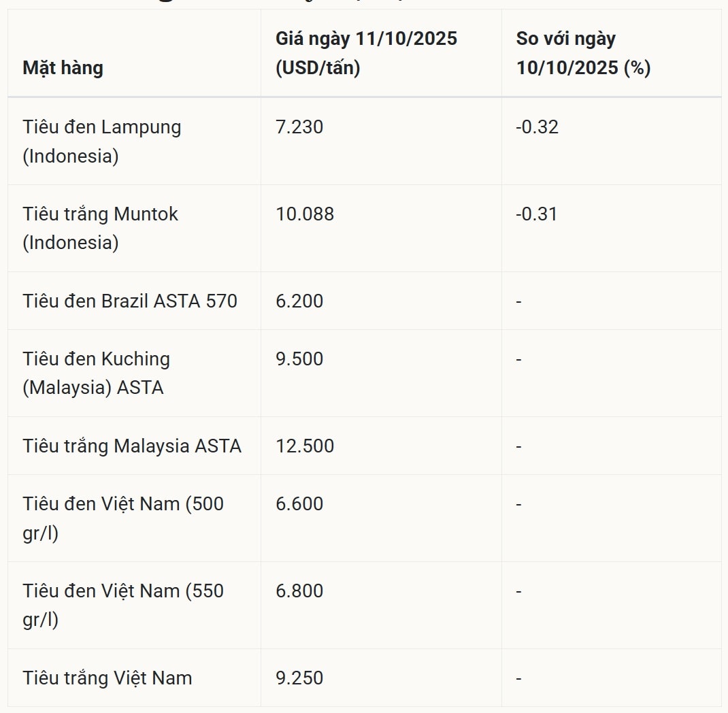Click the -0.32 percentage change cell

(x=537, y=127)
